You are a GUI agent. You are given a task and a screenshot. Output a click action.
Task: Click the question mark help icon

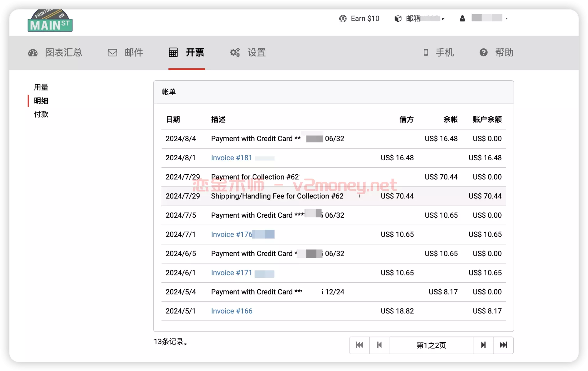pyautogui.click(x=484, y=53)
